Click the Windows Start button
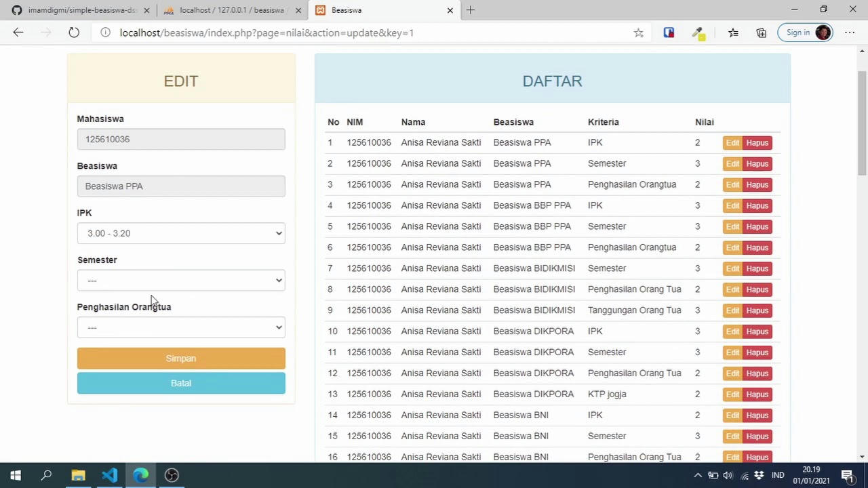 point(16,475)
